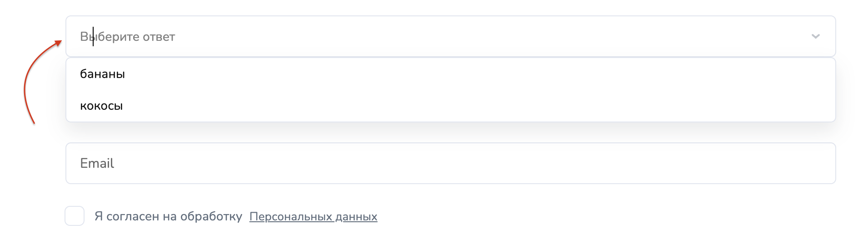
Task: Click the dropdown chevron arrow icon
Action: (815, 36)
